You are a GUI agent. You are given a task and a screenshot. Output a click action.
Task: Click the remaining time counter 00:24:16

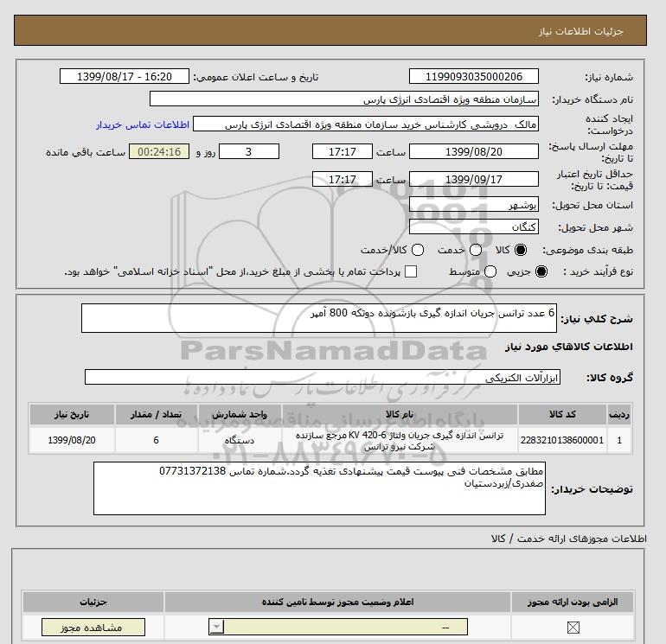(x=159, y=151)
